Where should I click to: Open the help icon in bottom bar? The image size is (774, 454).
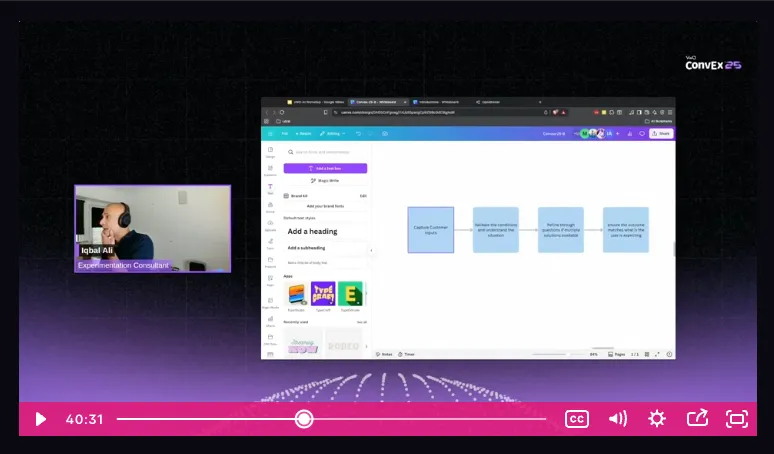click(x=669, y=354)
